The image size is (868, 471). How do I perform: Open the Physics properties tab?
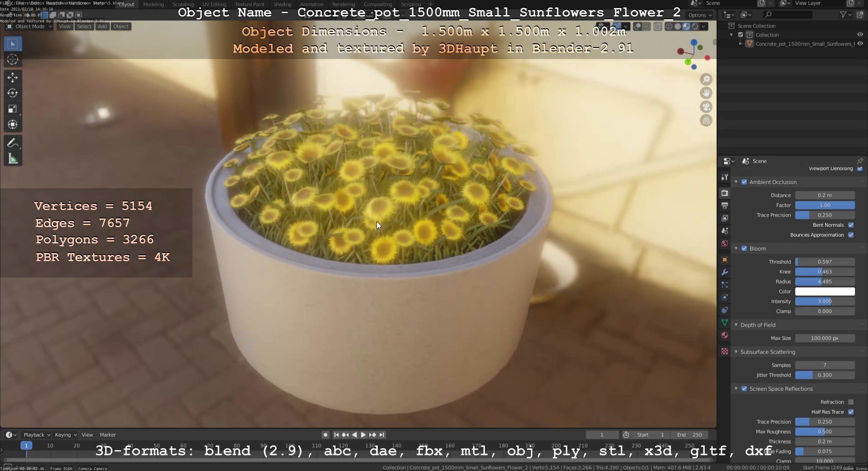tap(725, 297)
